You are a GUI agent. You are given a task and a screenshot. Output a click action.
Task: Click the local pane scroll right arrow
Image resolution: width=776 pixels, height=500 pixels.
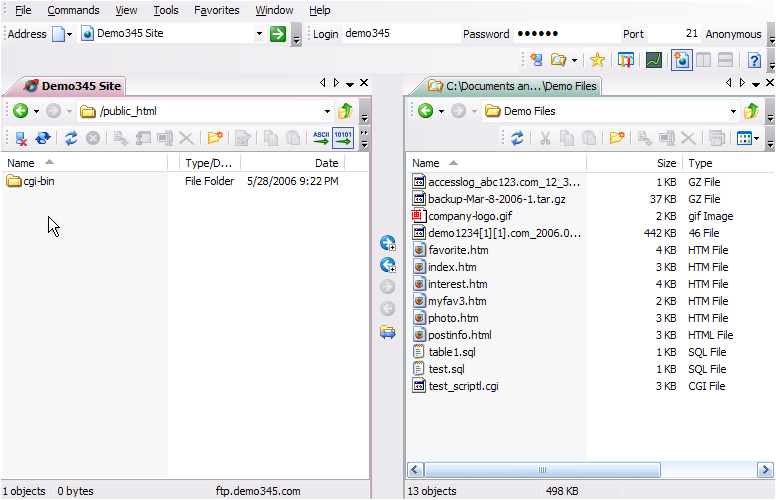[x=765, y=469]
